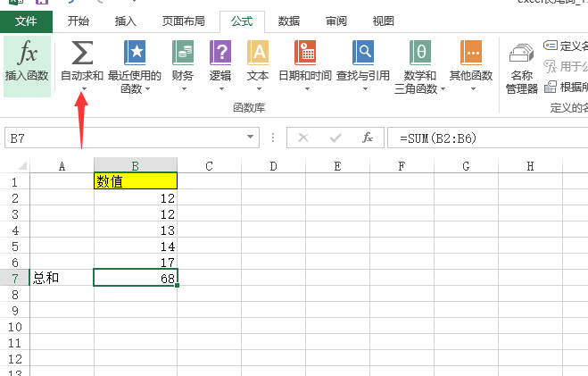Select column E header
The height and width of the screenshot is (376, 588).
[337, 165]
